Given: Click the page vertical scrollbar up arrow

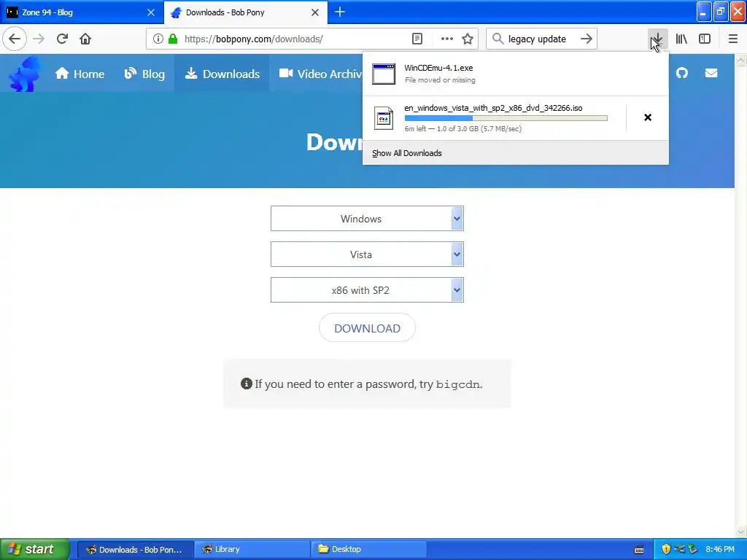Looking at the screenshot, I should point(741,60).
